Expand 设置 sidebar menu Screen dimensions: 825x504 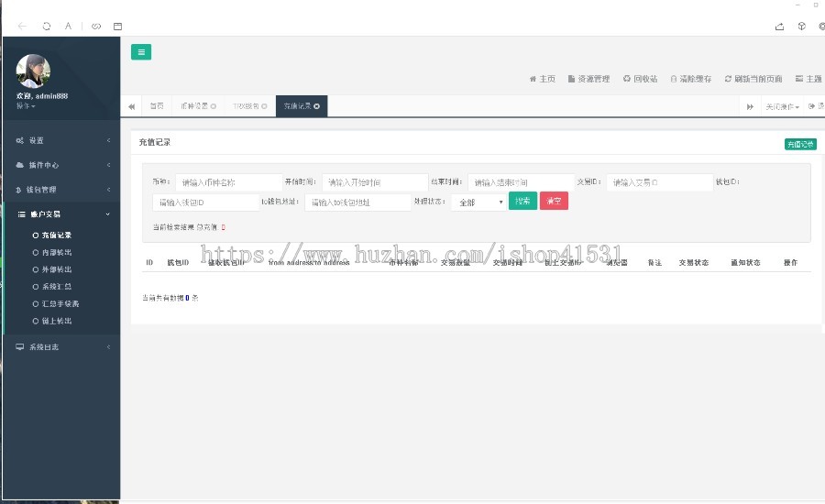coord(61,140)
